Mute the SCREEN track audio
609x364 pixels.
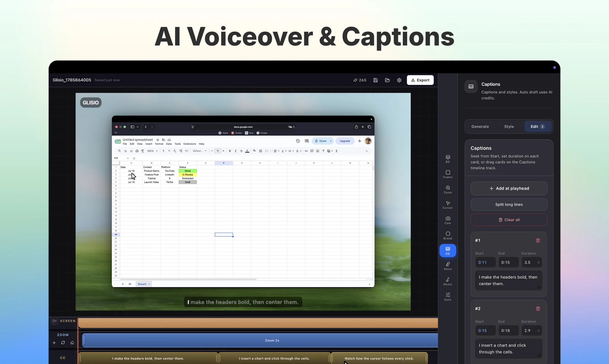point(54,321)
